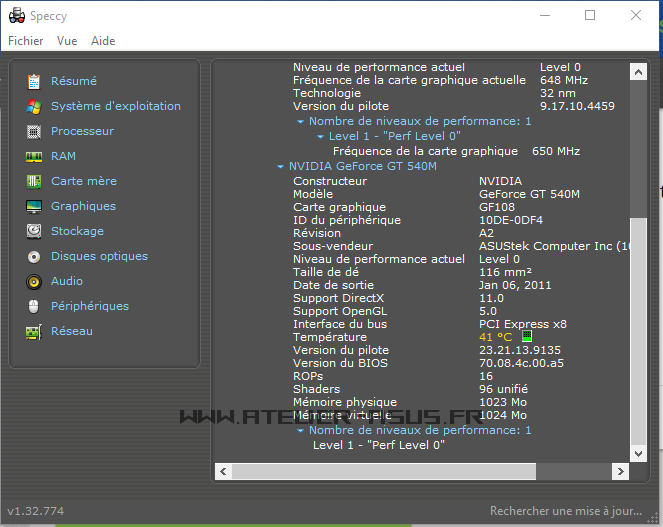Open the Stockage drive icon
663x527 pixels.
[34, 231]
